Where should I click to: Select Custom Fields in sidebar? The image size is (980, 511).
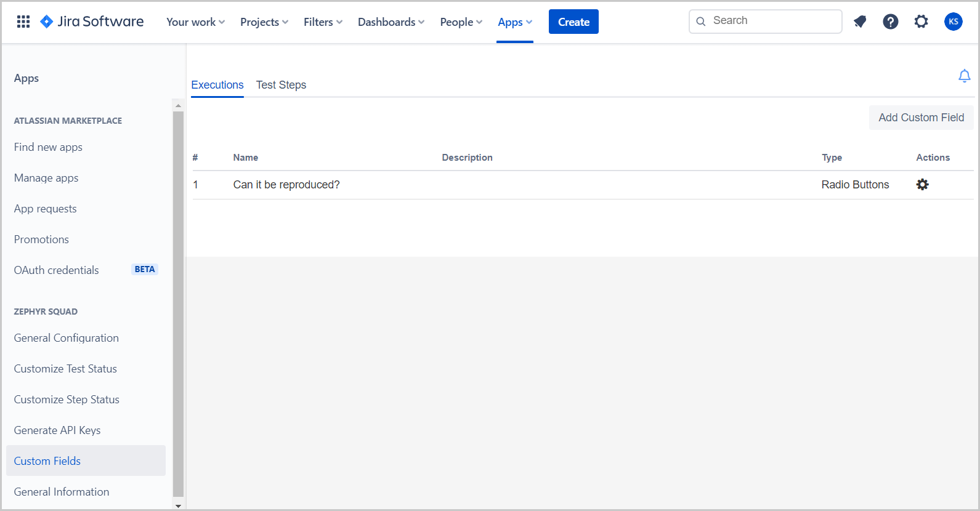click(x=86, y=461)
